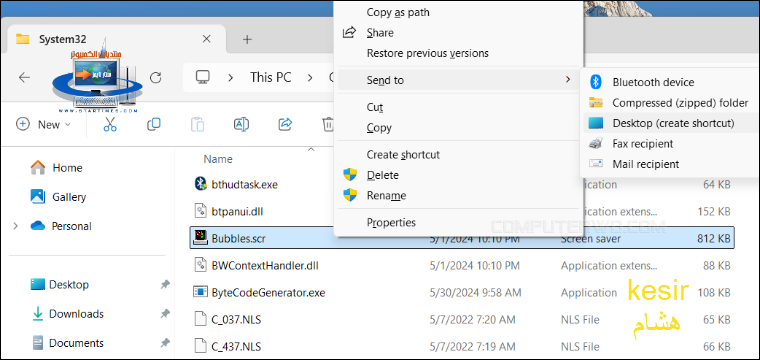Click the Bluetooth device icon in Send to submenu

click(596, 82)
